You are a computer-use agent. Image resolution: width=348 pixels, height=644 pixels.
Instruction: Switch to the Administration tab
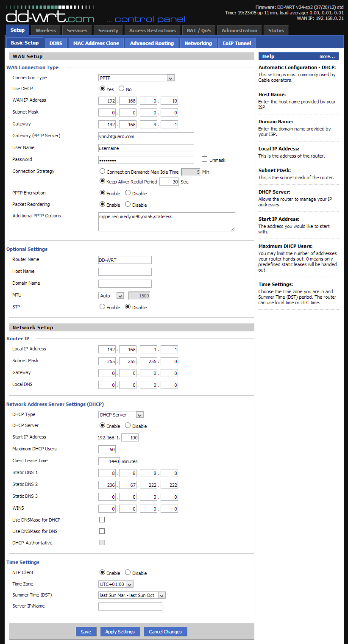239,31
